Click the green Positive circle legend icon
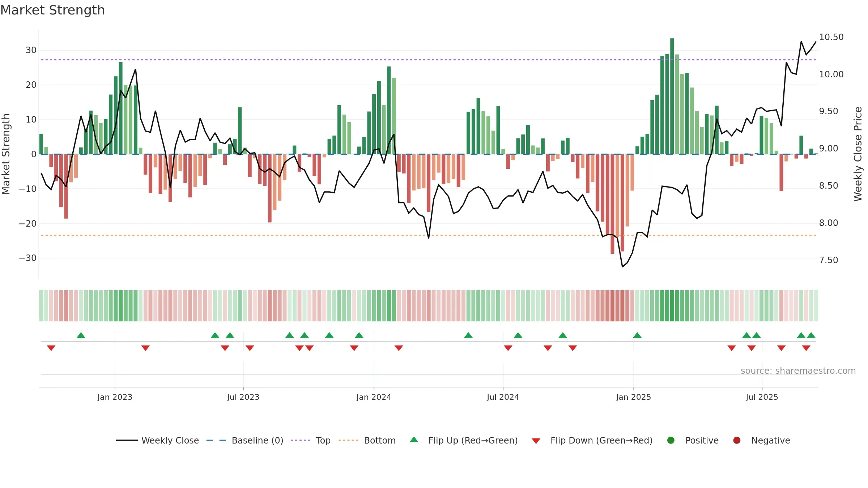868x488 pixels. pos(671,440)
